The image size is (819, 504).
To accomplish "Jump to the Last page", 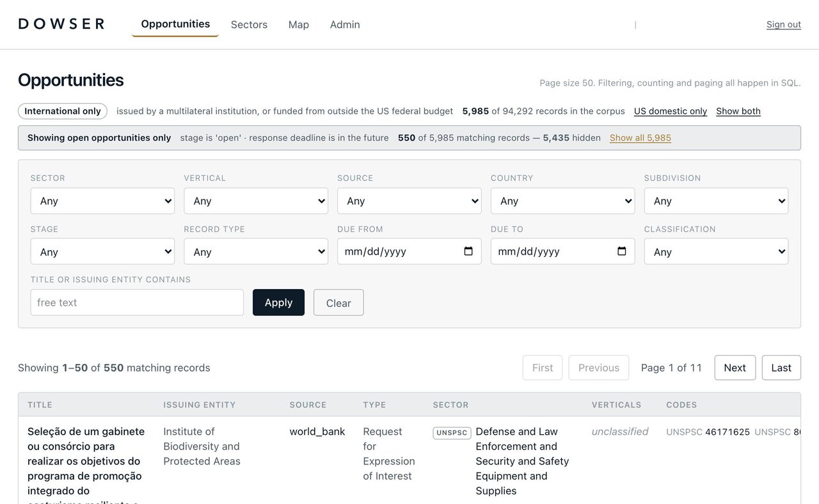I will click(x=781, y=368).
